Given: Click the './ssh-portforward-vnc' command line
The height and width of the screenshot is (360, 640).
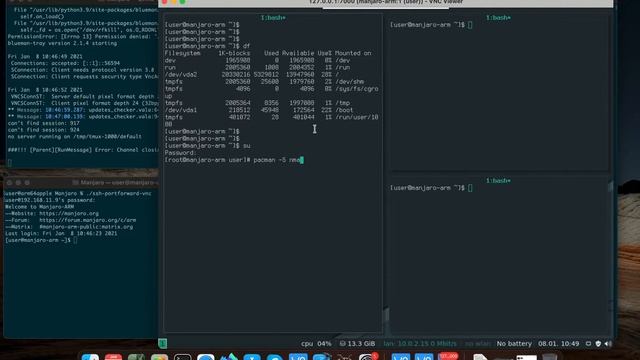Looking at the screenshot, I should [78, 193].
